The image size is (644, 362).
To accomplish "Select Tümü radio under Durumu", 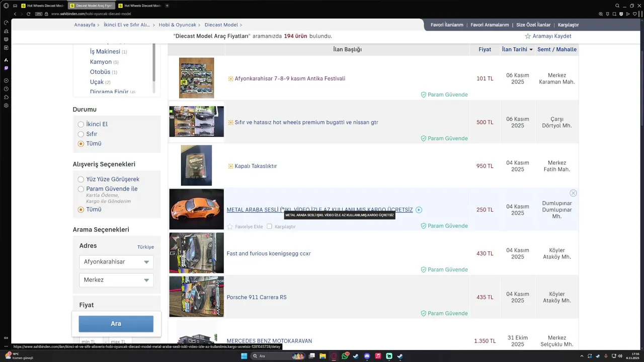I will pos(80,144).
